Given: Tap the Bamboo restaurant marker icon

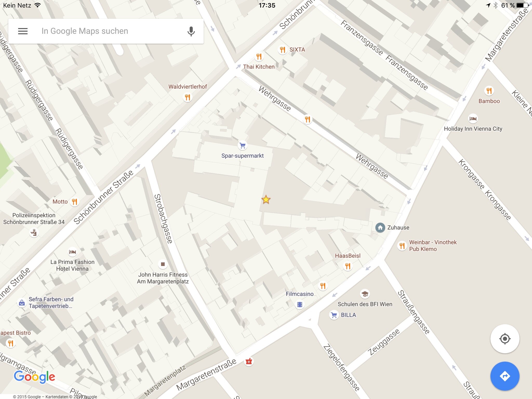Looking at the screenshot, I should (489, 91).
